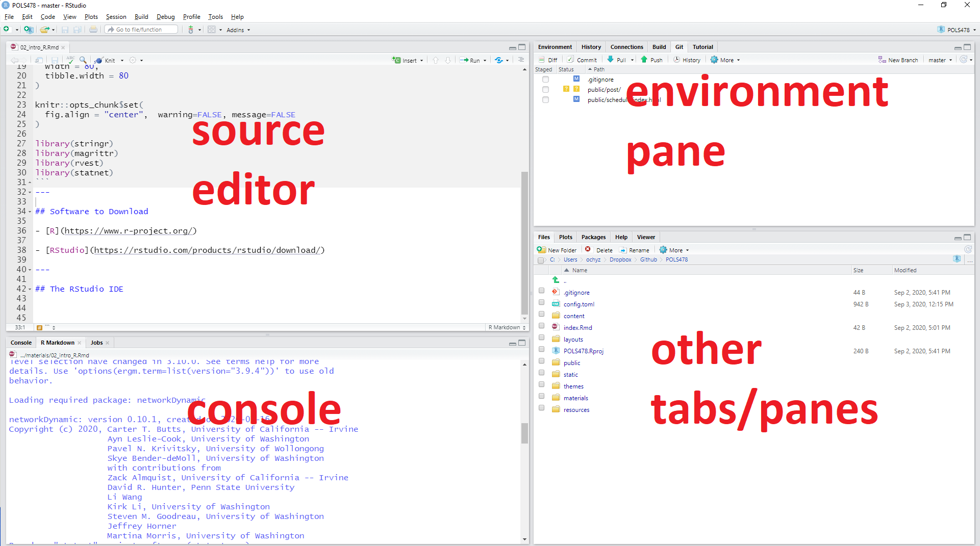Show the document outline icon

point(521,60)
